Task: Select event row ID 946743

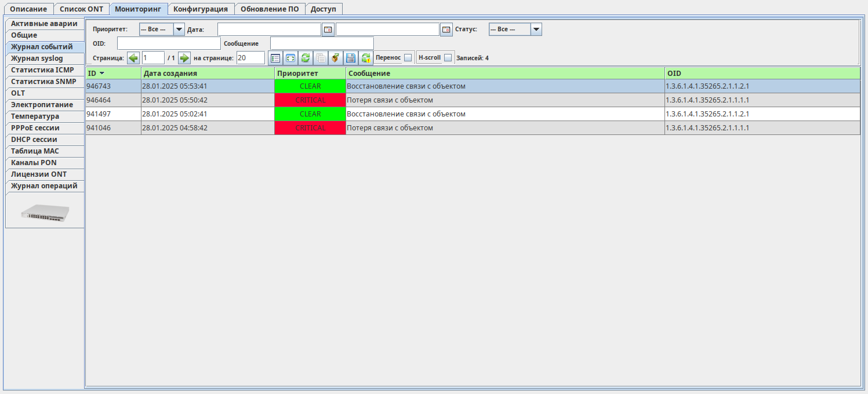Action: pyautogui.click(x=473, y=86)
